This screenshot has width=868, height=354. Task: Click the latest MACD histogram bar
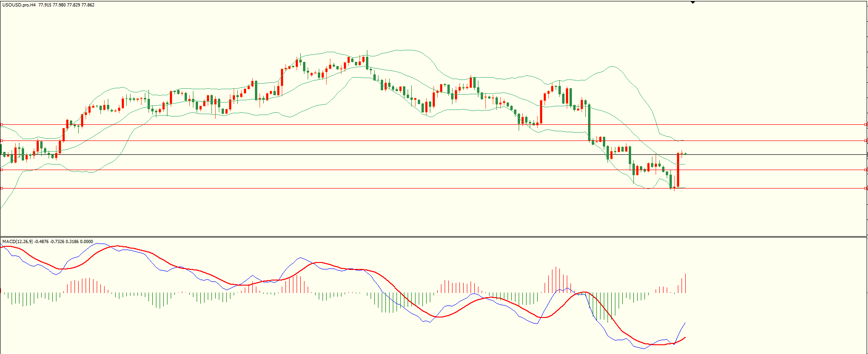tap(685, 283)
